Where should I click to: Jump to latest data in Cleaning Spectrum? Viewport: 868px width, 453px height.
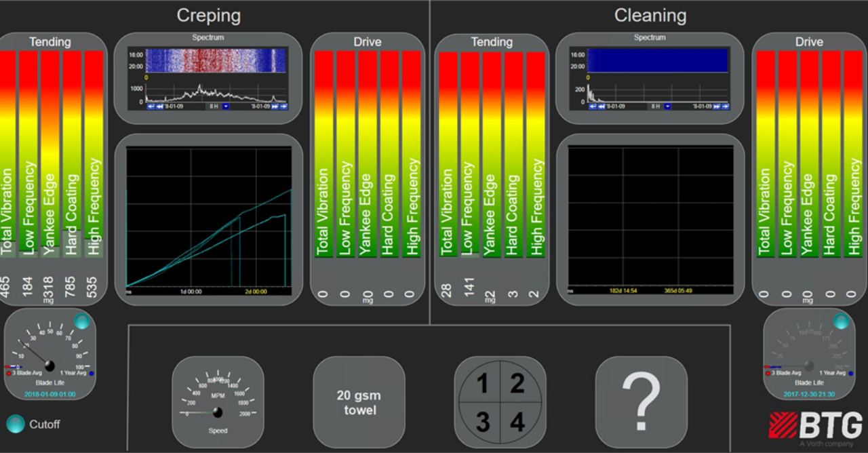pyautogui.click(x=725, y=106)
